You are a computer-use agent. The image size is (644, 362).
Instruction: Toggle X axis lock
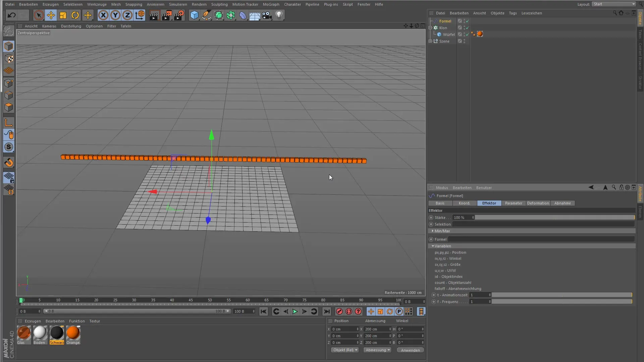103,15
